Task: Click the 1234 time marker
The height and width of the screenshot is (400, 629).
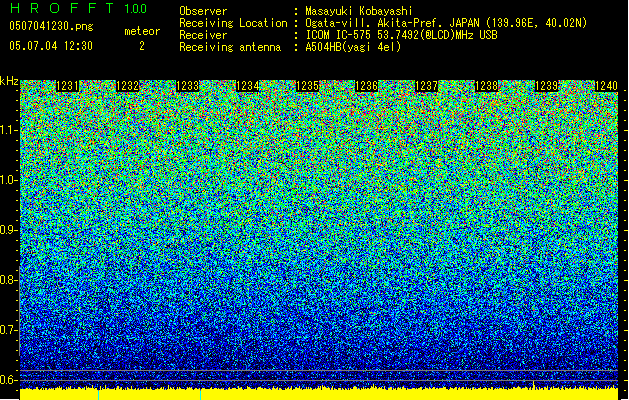Action: (x=248, y=86)
